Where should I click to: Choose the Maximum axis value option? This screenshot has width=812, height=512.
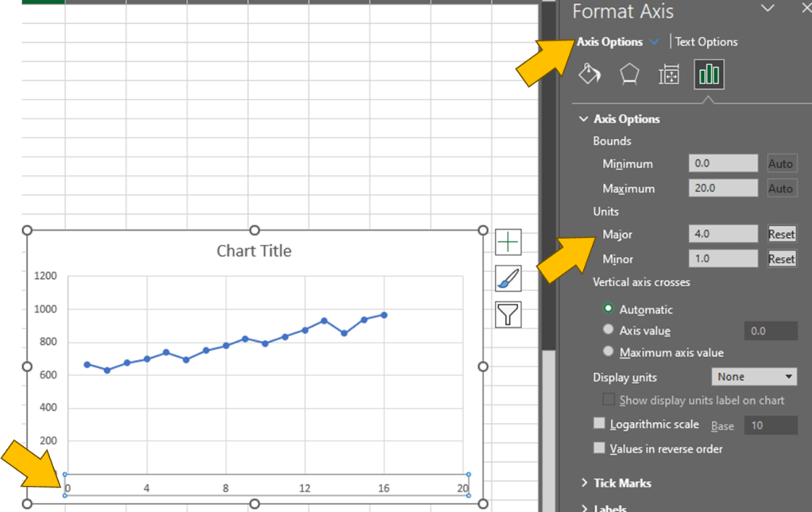click(609, 351)
